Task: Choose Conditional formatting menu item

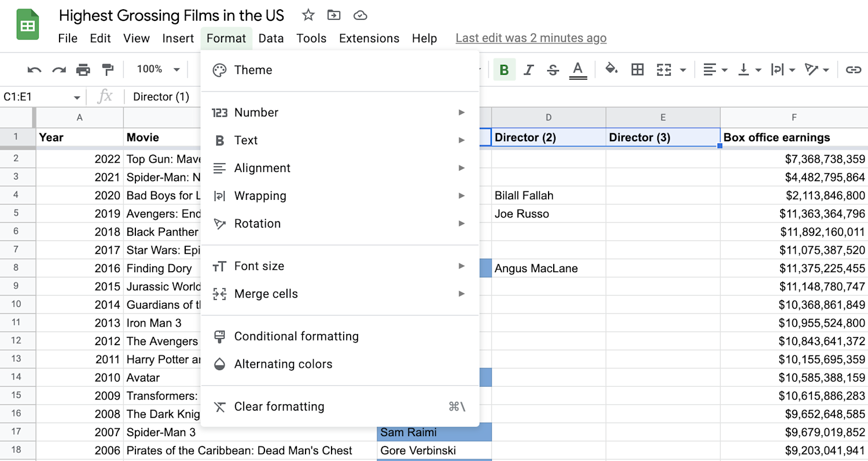Action: tap(340, 336)
